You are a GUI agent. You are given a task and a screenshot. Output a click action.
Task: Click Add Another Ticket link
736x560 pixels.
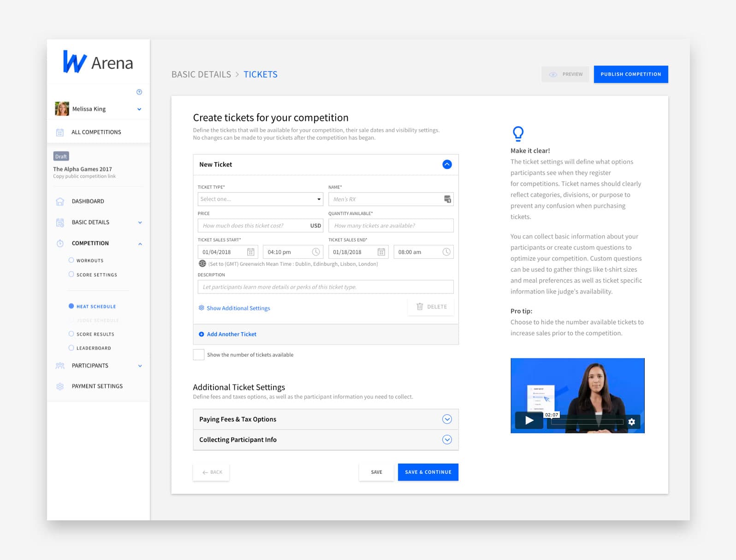231,334
